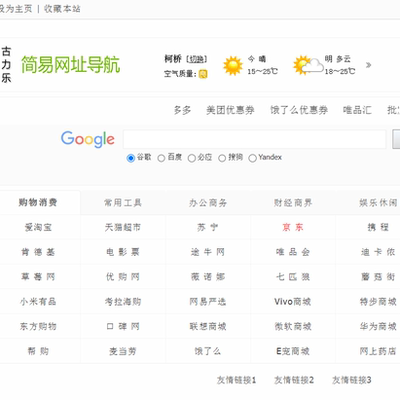Viewport: 400px width, 400px height.
Task: Select the 百度 search engine radio
Action: 161,158
